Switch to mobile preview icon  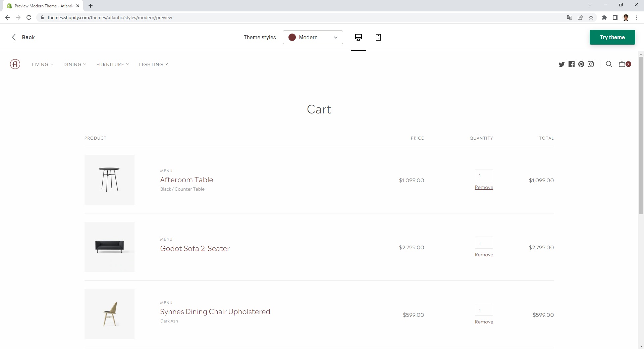tap(378, 37)
